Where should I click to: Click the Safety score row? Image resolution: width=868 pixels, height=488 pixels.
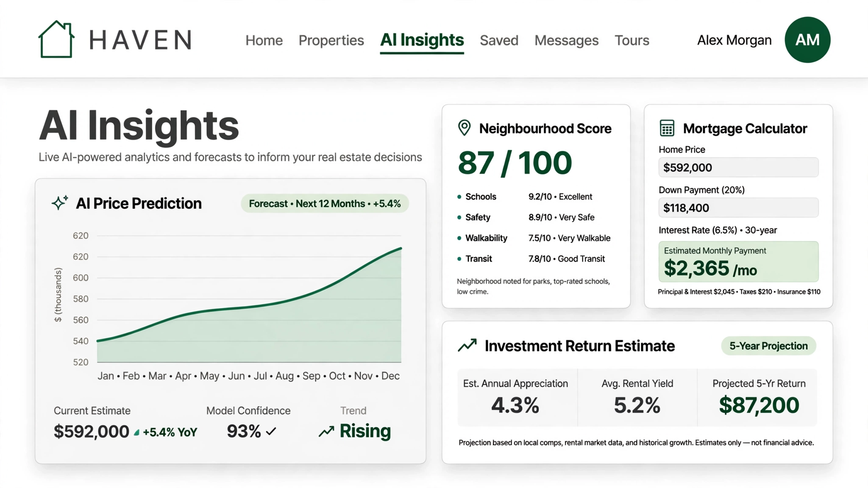pyautogui.click(x=534, y=217)
